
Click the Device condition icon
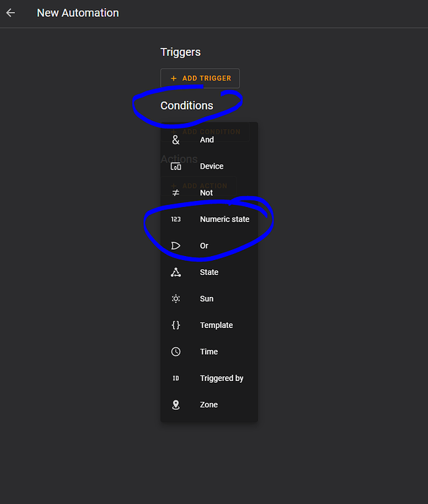coord(176,166)
